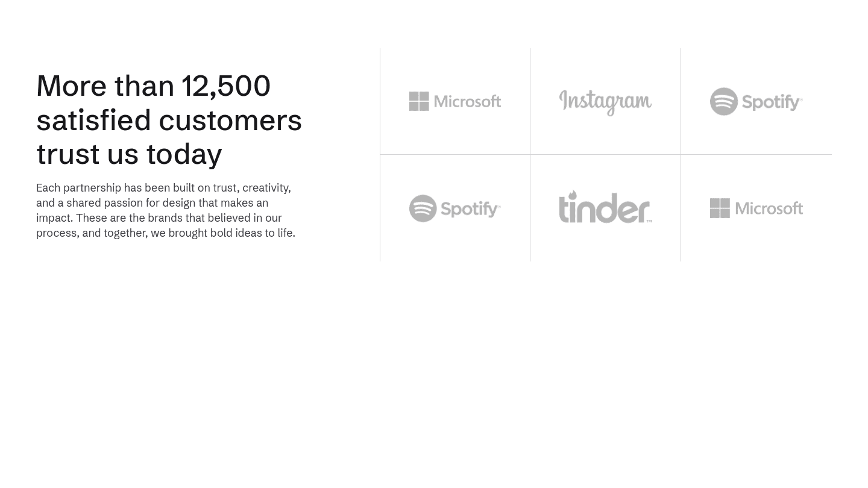This screenshot has height=488, width=868.
Task: Click the Microsoft four-squares icon in the bottom row
Action: click(720, 208)
